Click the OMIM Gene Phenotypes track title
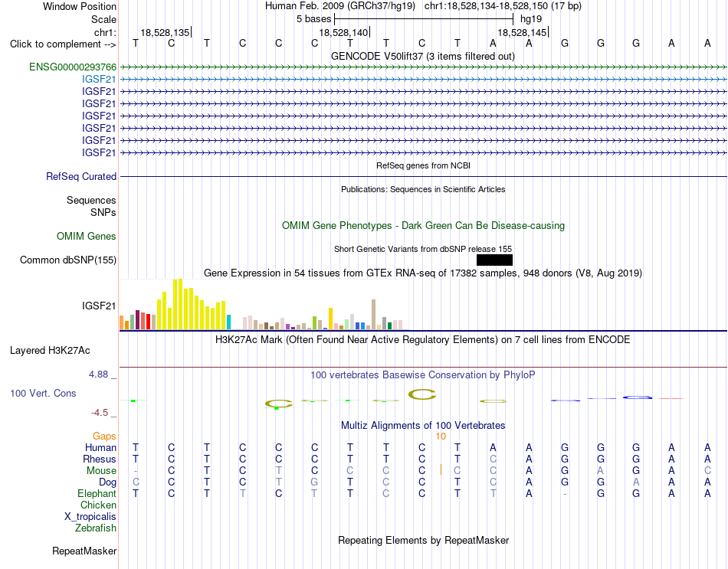This screenshot has width=728, height=569. [x=424, y=226]
